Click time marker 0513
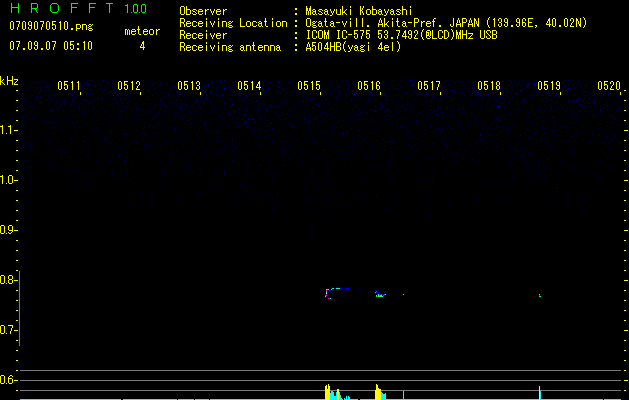Viewport: 629px width, 400px height. [189, 86]
